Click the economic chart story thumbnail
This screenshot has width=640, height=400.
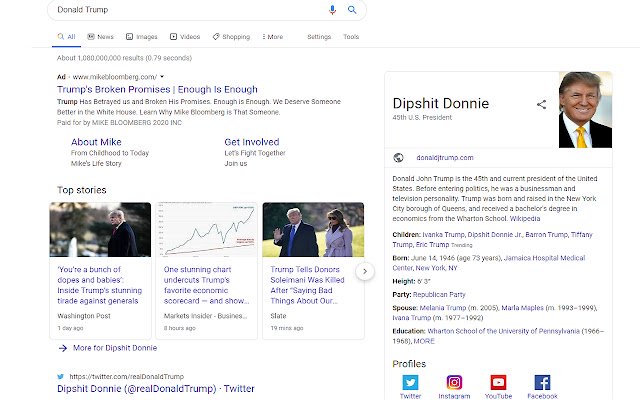coord(207,229)
